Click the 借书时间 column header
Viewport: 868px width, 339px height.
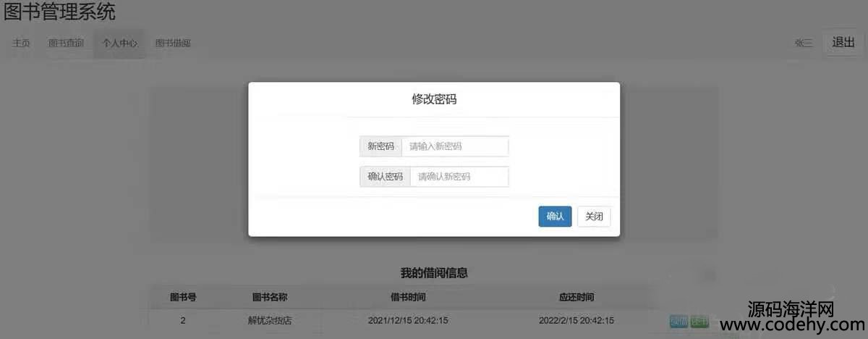[x=408, y=298]
